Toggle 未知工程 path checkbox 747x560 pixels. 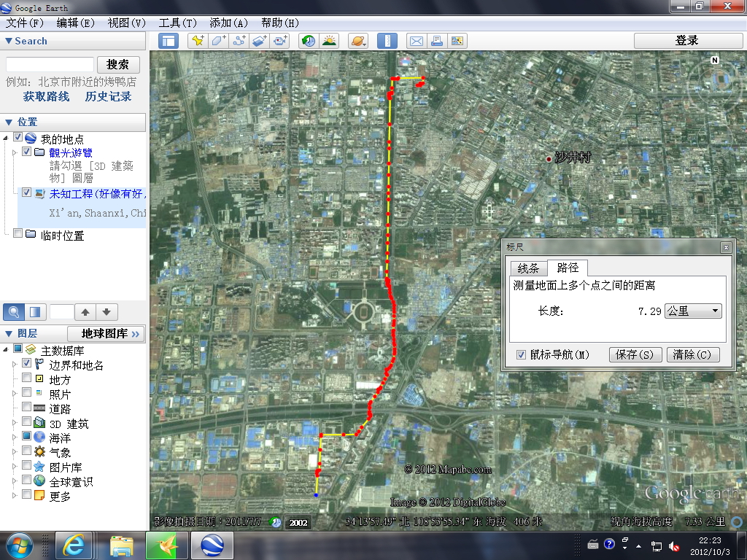coord(26,192)
